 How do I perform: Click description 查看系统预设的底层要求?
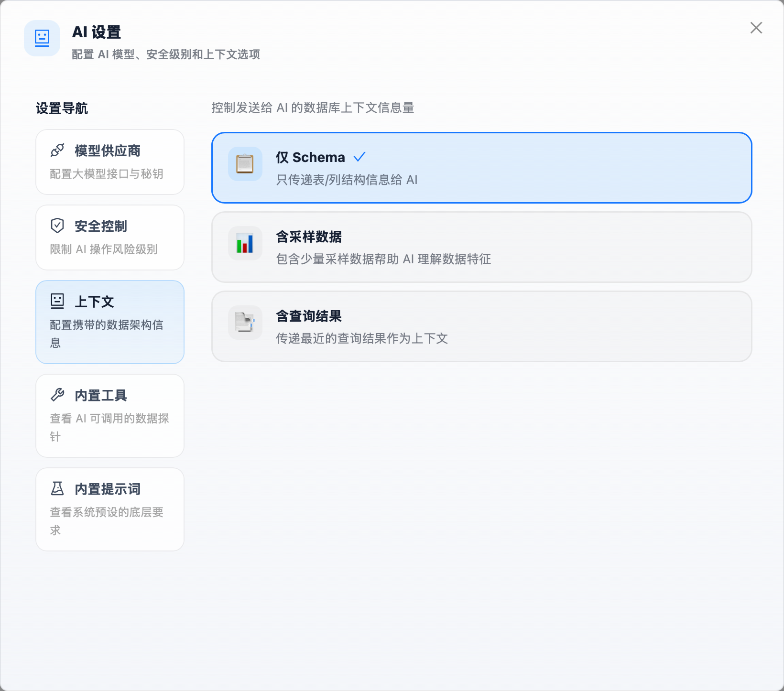coord(107,521)
